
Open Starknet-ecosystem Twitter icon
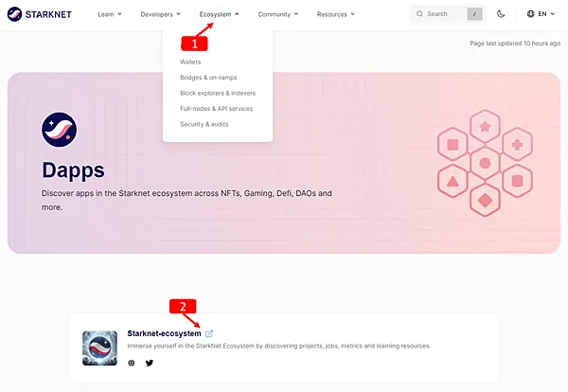click(150, 363)
